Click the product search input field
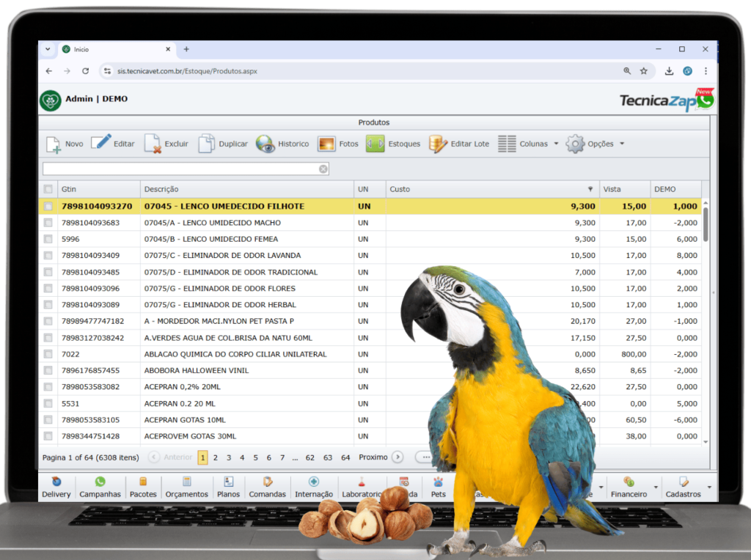 click(180, 169)
